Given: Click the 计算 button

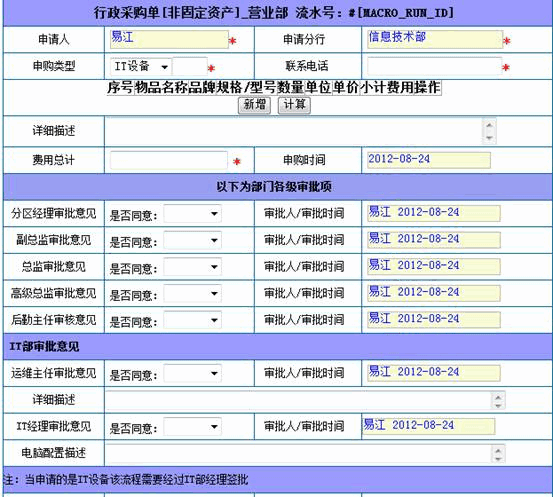Looking at the screenshot, I should (x=294, y=105).
